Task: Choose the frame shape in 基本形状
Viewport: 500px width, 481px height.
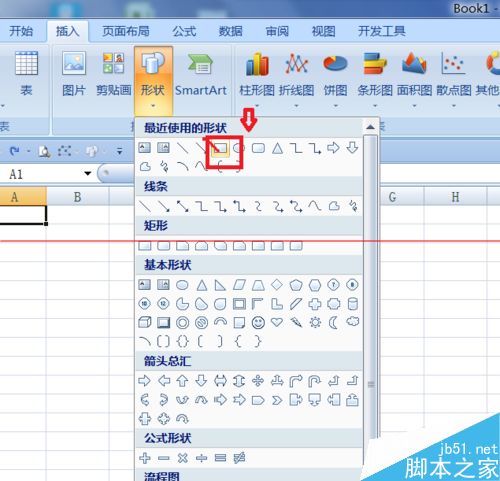Action: 239,304
